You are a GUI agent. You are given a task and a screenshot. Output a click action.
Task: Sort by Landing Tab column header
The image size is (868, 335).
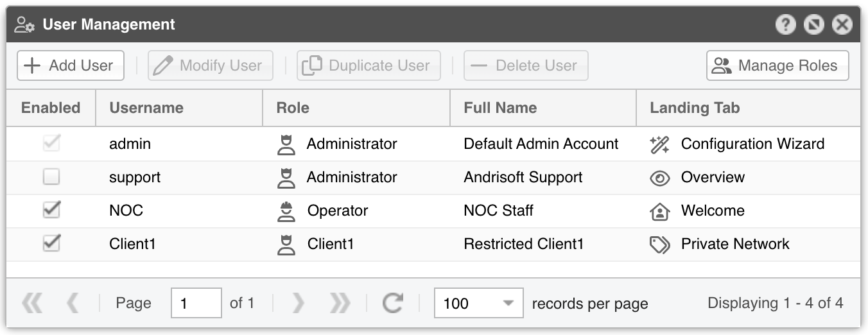point(749,108)
